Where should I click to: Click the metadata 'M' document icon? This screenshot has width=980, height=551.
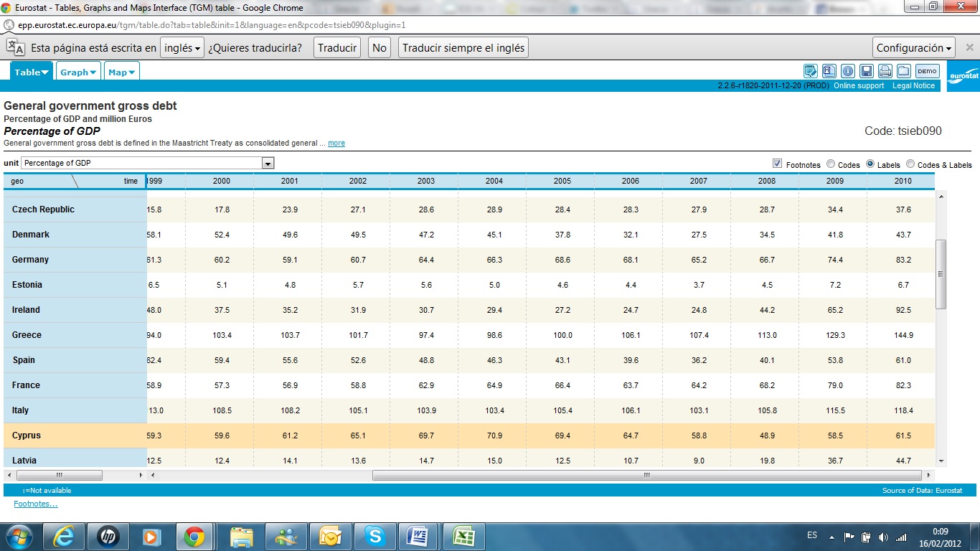point(829,71)
